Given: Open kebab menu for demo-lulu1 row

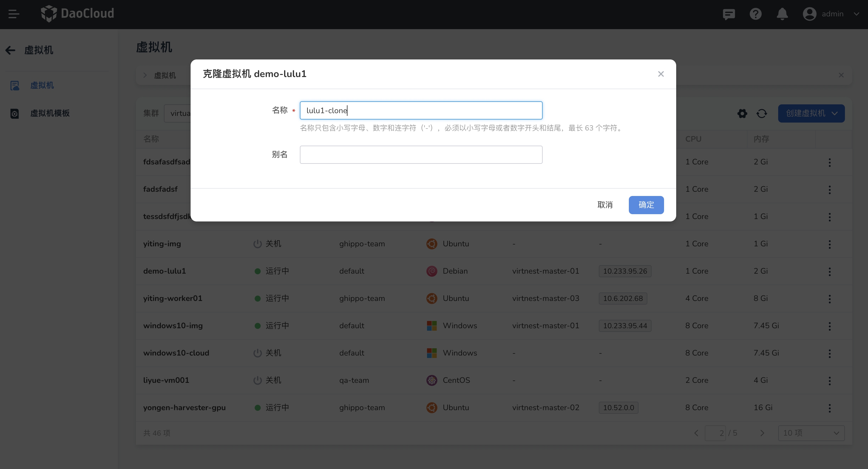Looking at the screenshot, I should pos(829,271).
